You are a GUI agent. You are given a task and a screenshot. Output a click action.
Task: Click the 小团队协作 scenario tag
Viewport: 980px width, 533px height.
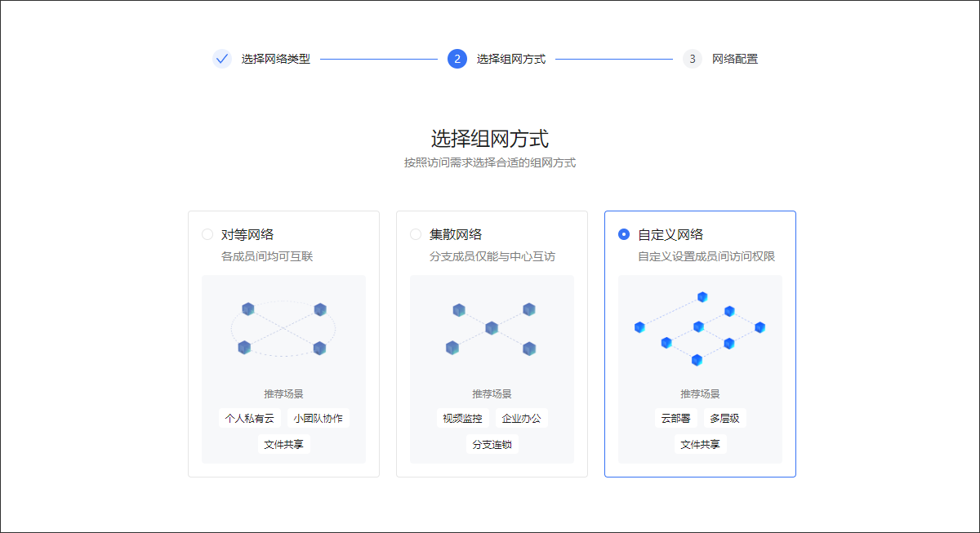click(318, 419)
